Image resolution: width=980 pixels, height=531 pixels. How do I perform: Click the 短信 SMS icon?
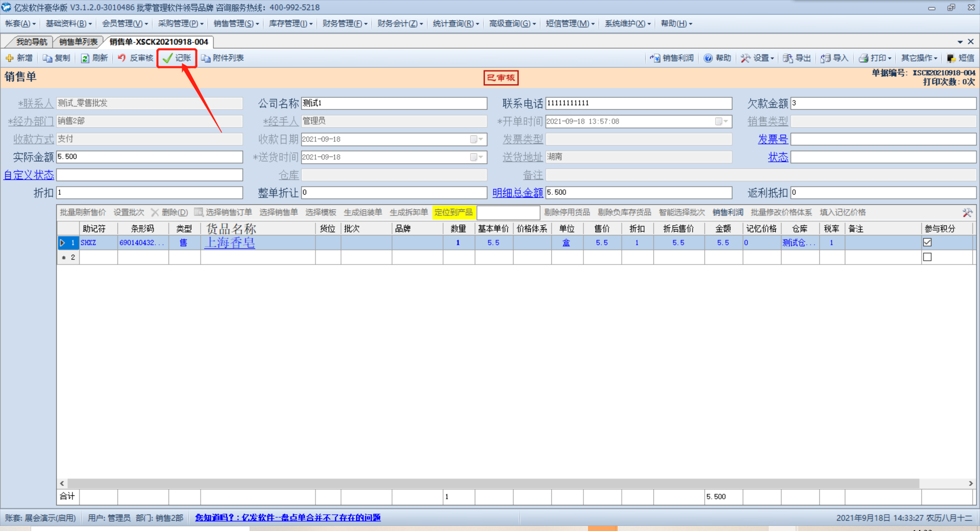pyautogui.click(x=951, y=58)
